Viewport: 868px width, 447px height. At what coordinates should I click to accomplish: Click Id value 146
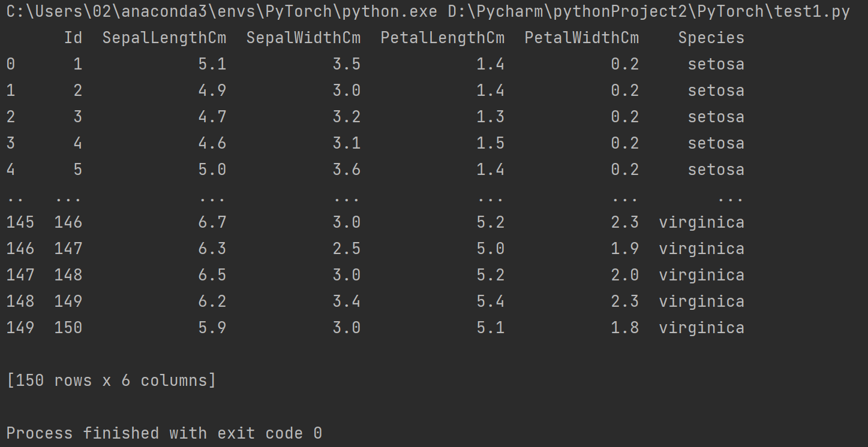coord(68,222)
